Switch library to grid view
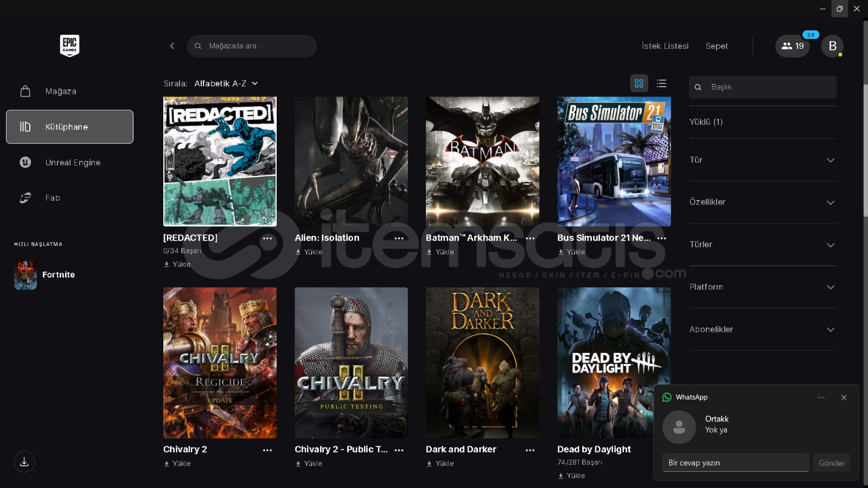Image resolution: width=868 pixels, height=488 pixels. pyautogui.click(x=639, y=84)
